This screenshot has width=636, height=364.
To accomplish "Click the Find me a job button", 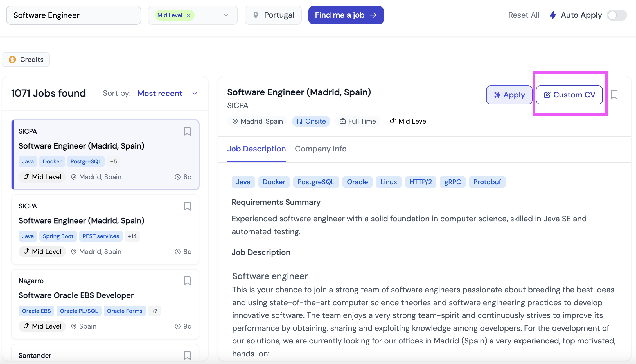I will click(346, 15).
